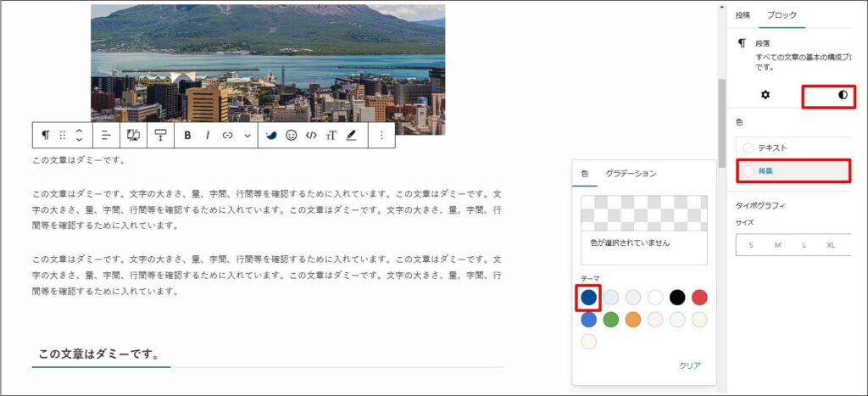Switch to the block styles half-circle tab
The image size is (868, 396).
tap(842, 95)
